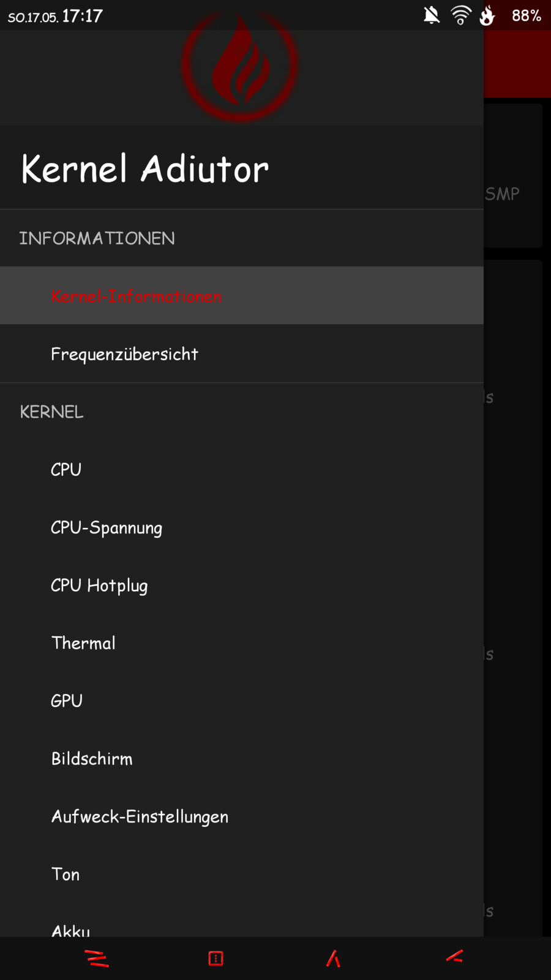Open Kernel-Informationen in the drawer
Screen dimensions: 551x980
coord(136,296)
